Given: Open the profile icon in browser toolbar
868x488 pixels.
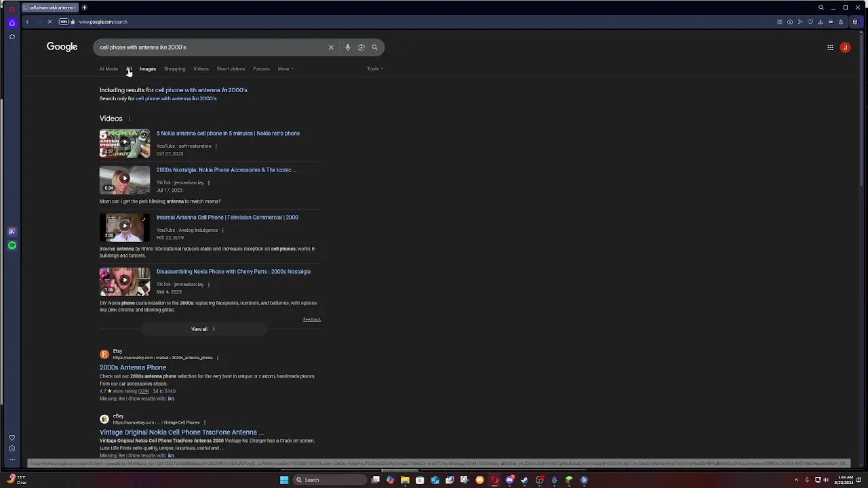Looking at the screenshot, I should point(840,22).
